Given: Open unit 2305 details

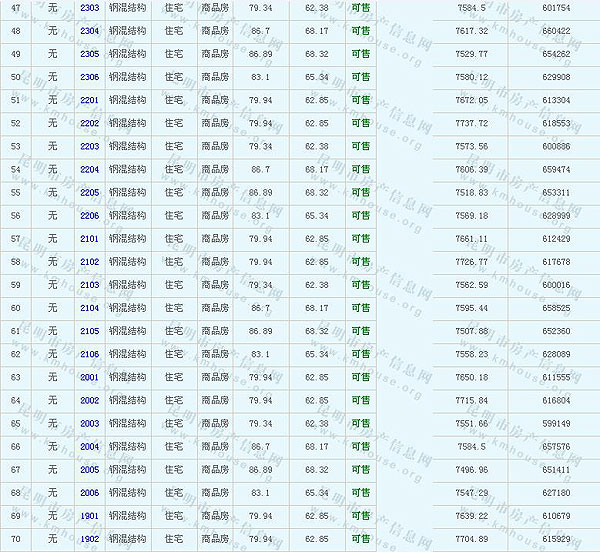Looking at the screenshot, I should coord(89,54).
